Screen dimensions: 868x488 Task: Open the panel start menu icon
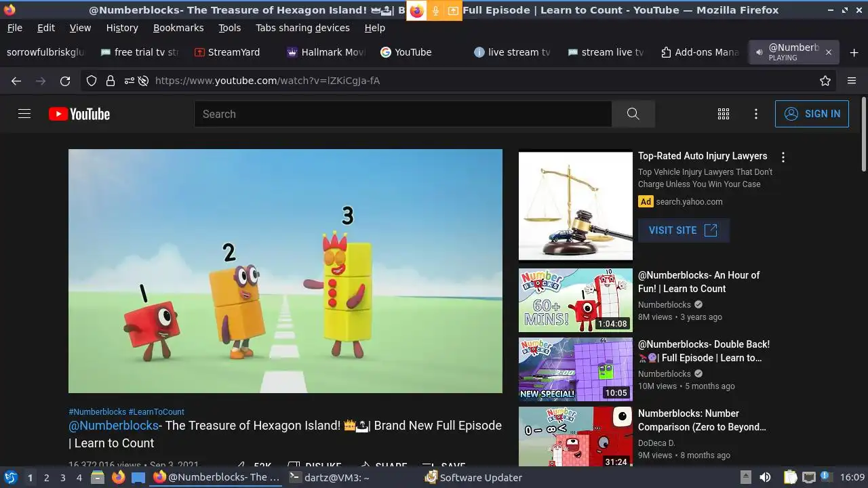(x=11, y=477)
